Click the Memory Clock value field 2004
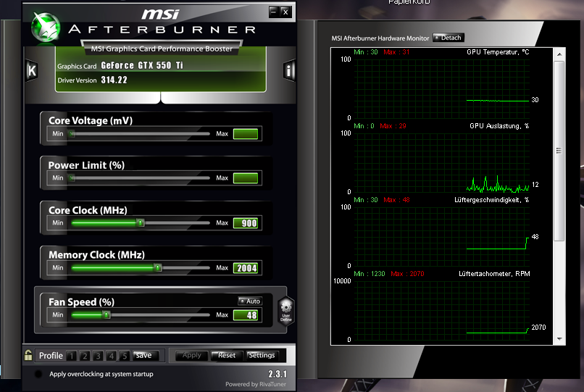Viewport: 584px width, 392px height. coord(246,268)
